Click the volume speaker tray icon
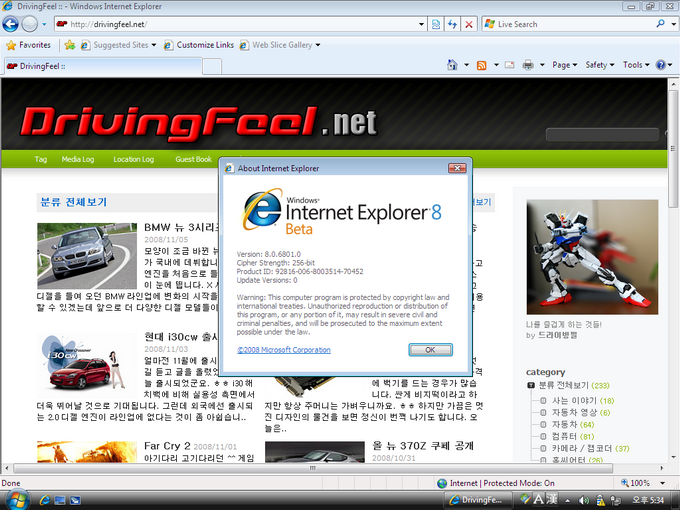680x510 pixels. 584,500
